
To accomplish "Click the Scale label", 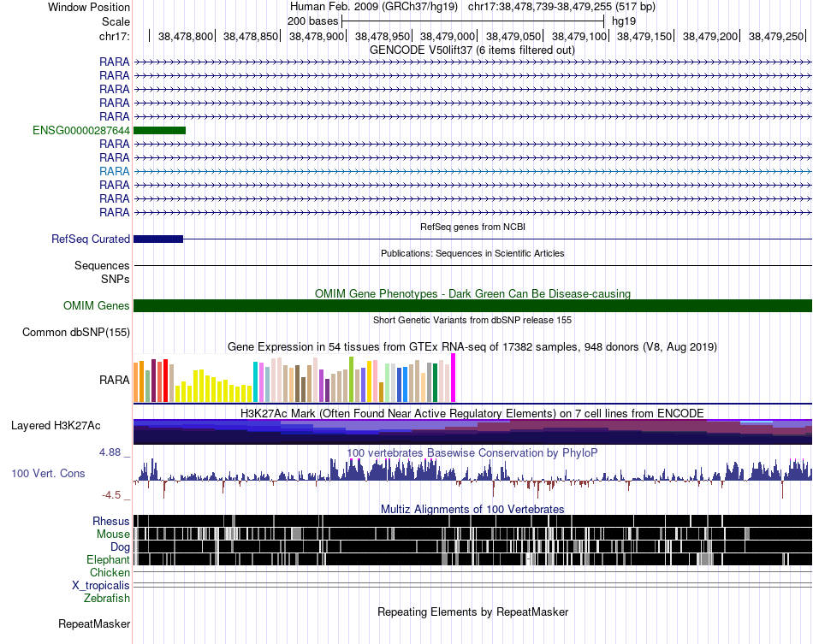I will (x=116, y=21).
